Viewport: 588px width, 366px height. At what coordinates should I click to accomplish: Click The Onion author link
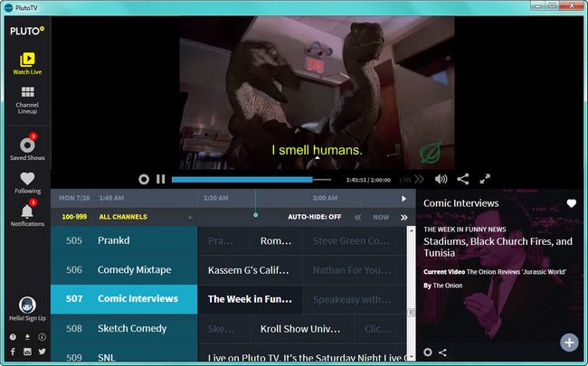click(x=448, y=286)
